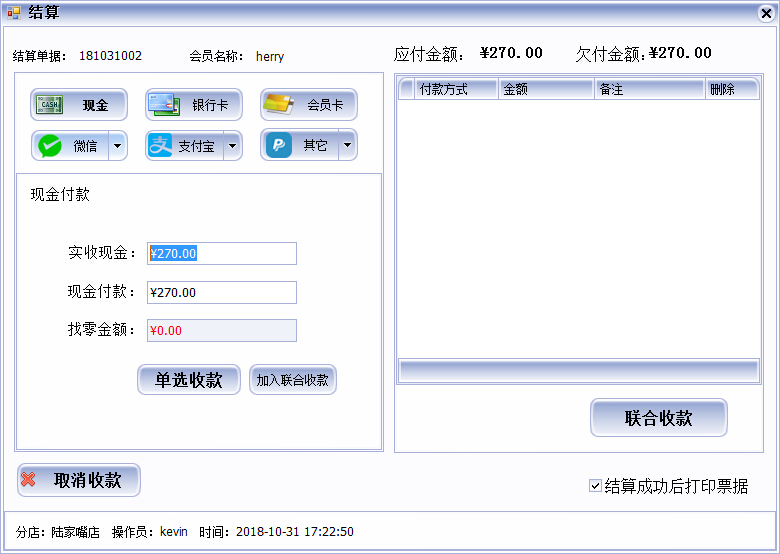This screenshot has width=780, height=554.
Task: Select the cash (现金) payment icon
Action: 50,105
